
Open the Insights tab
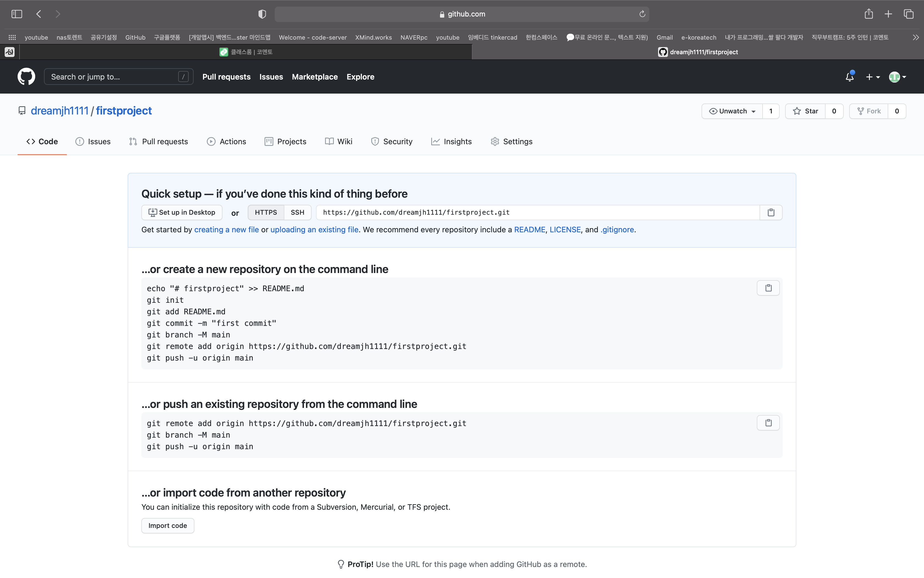pyautogui.click(x=451, y=141)
